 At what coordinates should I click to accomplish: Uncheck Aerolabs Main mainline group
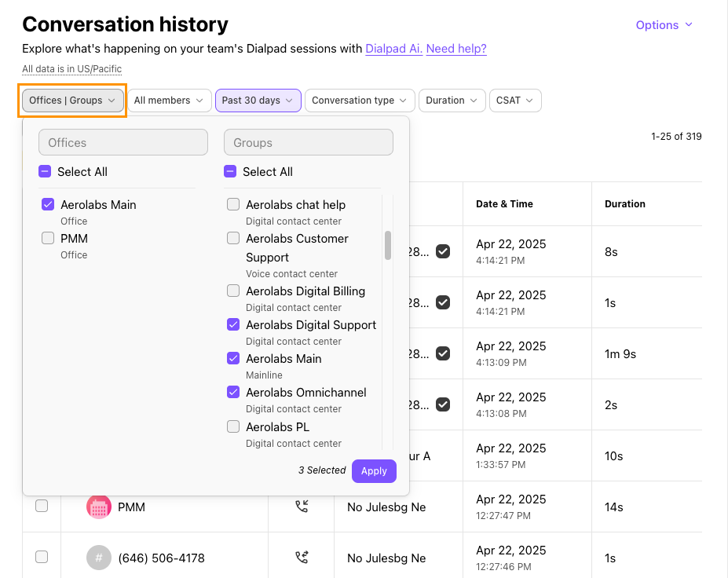click(x=233, y=358)
